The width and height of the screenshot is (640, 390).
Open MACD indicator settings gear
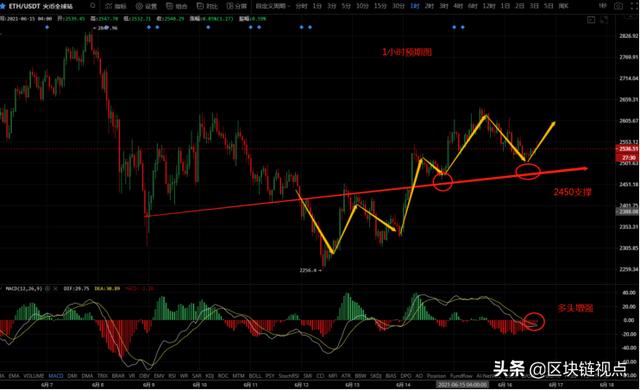(x=48, y=288)
